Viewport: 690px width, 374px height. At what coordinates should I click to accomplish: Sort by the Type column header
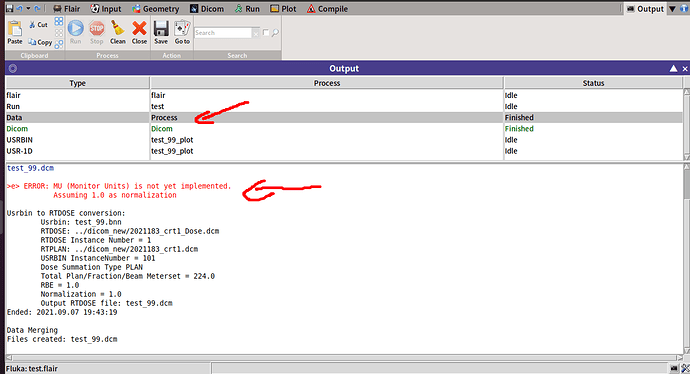pyautogui.click(x=77, y=83)
